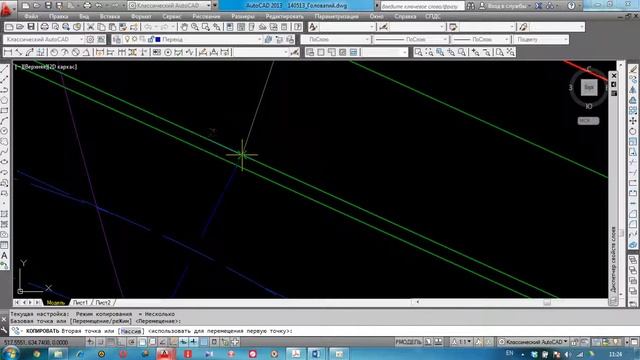Screen dimensions: 640x360
Task: Click the Cut scissors icon
Action: [x=91, y=27]
